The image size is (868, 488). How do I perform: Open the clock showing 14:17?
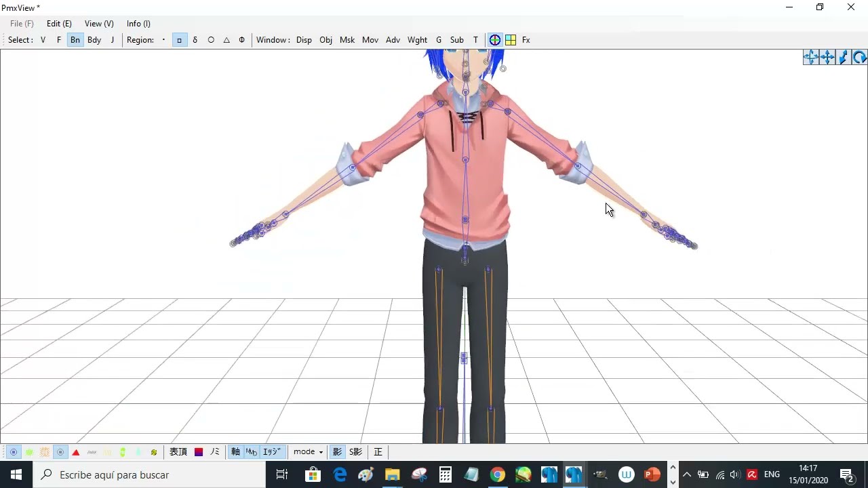[808, 474]
